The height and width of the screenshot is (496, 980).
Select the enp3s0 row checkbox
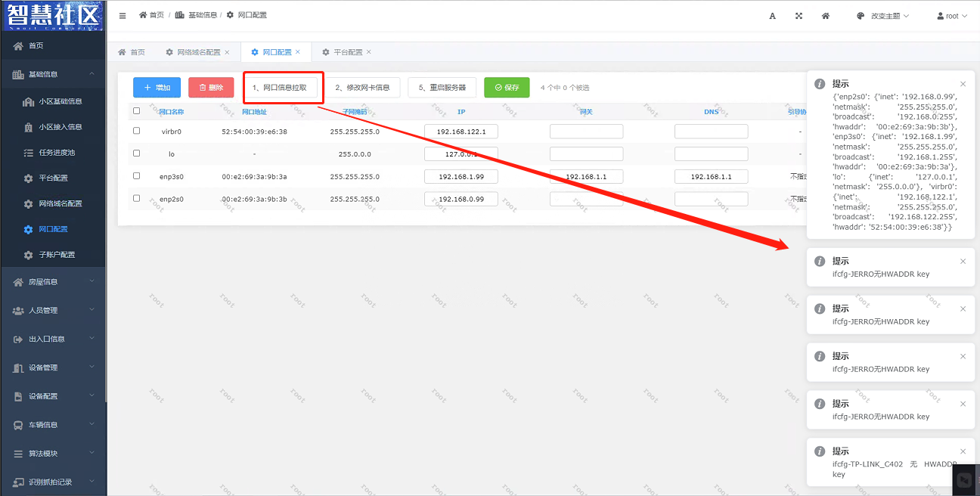click(x=137, y=176)
